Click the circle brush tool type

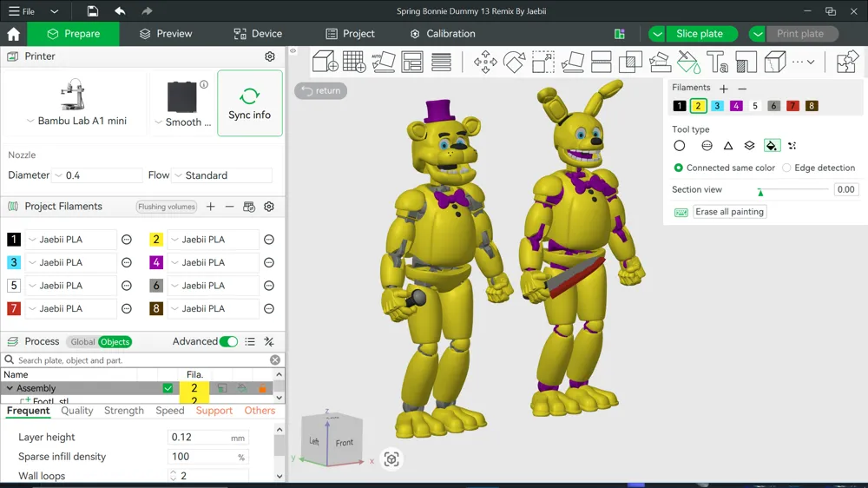point(680,146)
